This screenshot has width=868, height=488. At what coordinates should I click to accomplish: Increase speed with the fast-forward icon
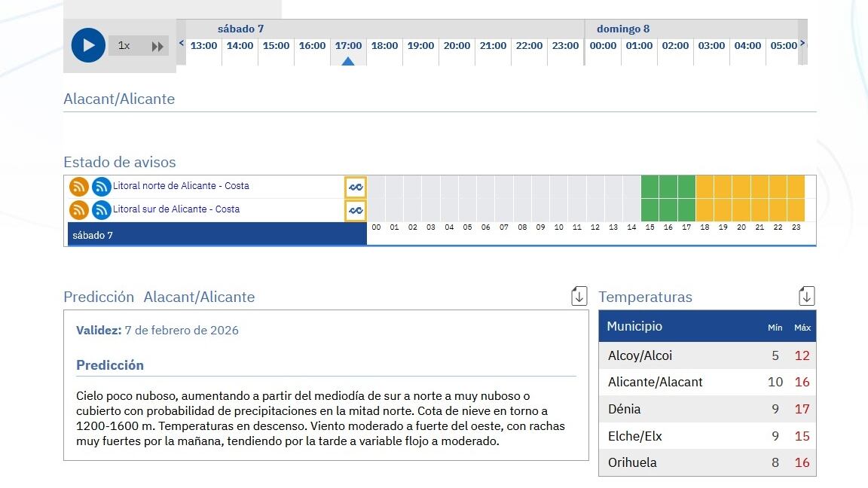[158, 45]
